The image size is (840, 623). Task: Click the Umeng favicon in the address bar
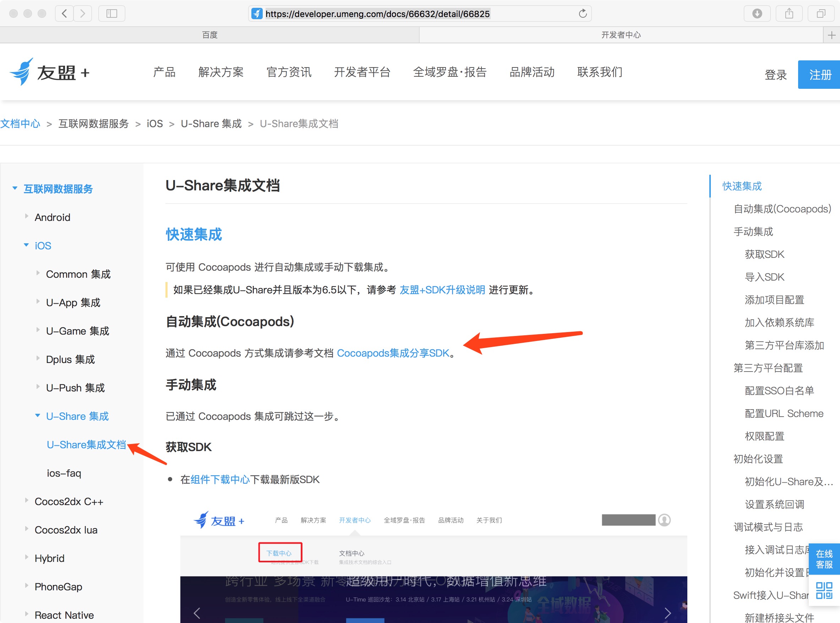(x=257, y=13)
